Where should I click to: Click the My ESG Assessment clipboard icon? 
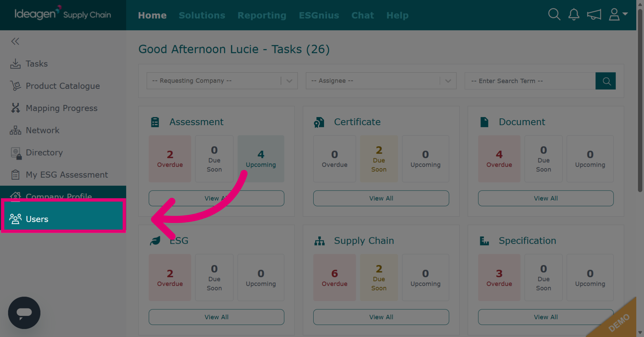[x=15, y=175]
